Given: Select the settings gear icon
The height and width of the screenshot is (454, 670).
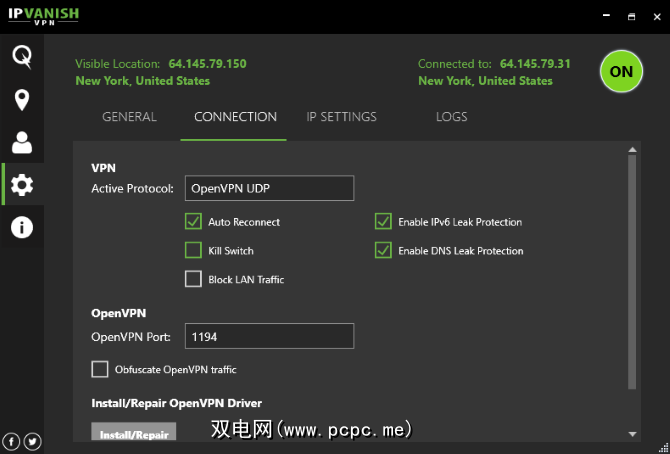Looking at the screenshot, I should pyautogui.click(x=22, y=185).
